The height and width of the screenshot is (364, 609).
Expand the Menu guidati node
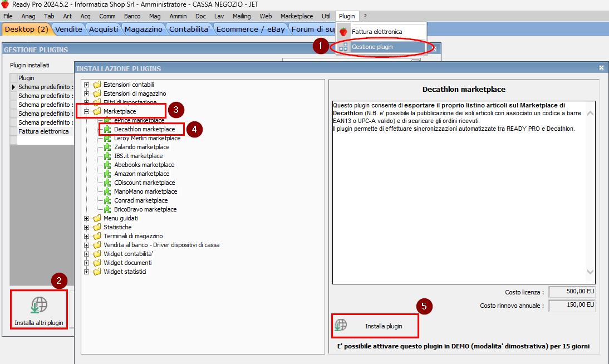(87, 218)
